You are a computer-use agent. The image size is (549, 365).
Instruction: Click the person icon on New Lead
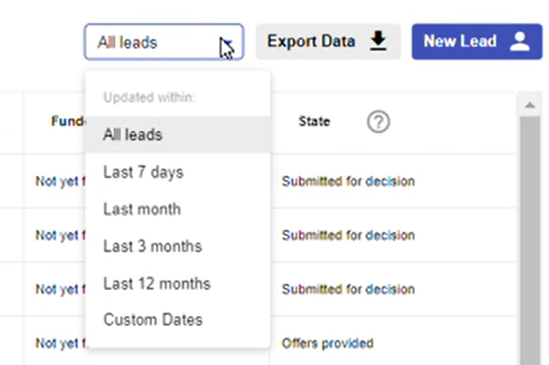point(520,41)
